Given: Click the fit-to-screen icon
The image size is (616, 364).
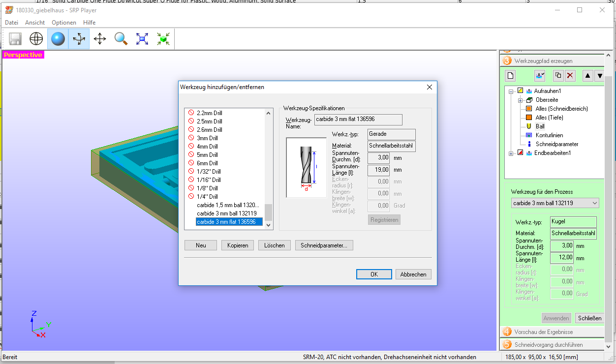Looking at the screenshot, I should pos(142,39).
